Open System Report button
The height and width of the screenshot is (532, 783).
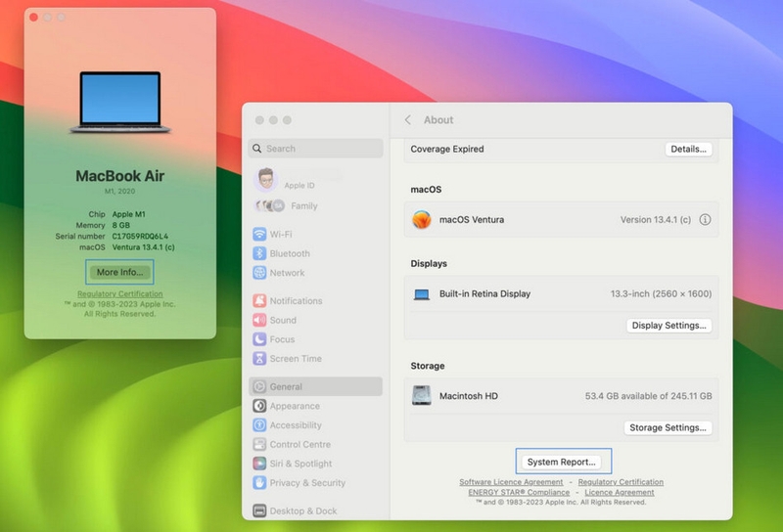(562, 462)
